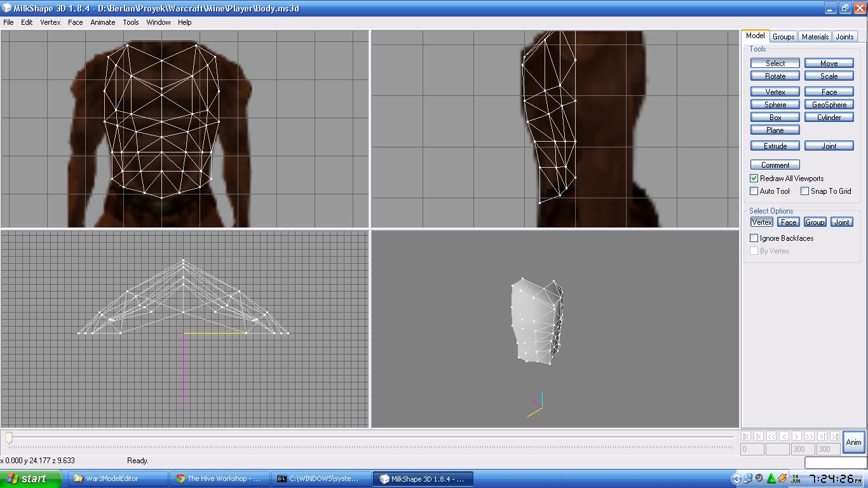
Task: Click the orange tag tray icon
Action: 782,479
